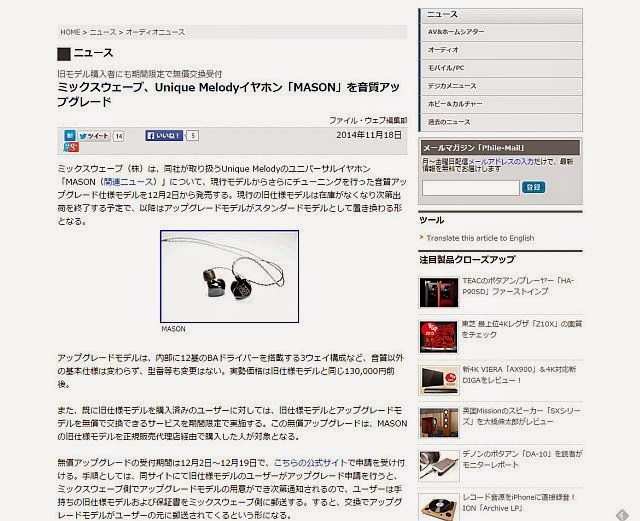
Task: Open the Toshiba 4K Regza Z10X thumbnail
Action: click(x=439, y=337)
